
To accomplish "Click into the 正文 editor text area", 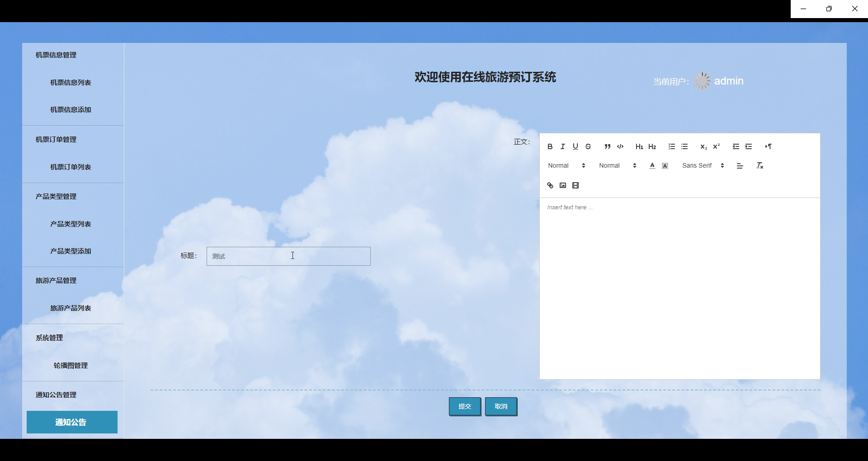I will (x=679, y=288).
